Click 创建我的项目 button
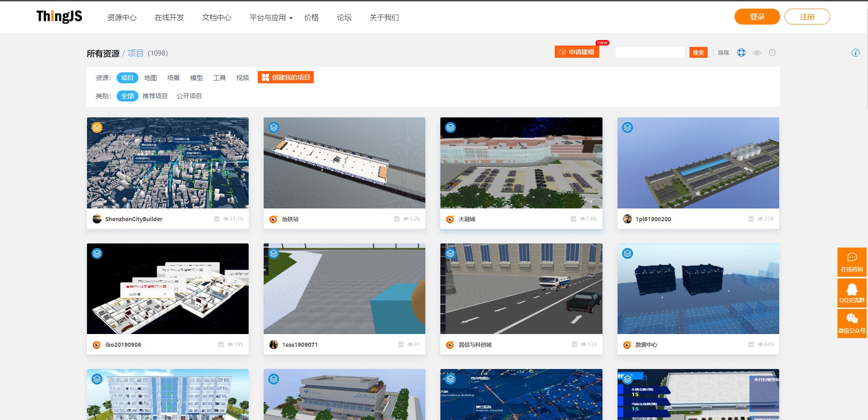The width and height of the screenshot is (868, 420). point(286,77)
